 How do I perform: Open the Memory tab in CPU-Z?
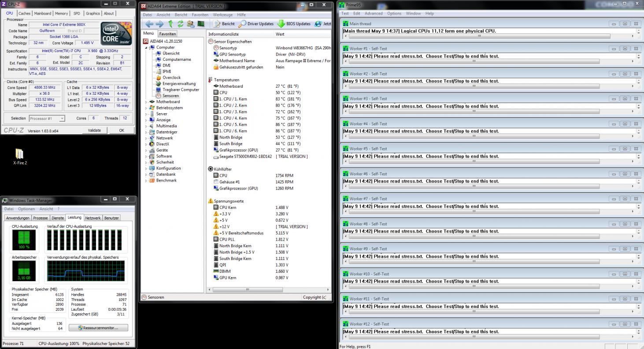[61, 13]
